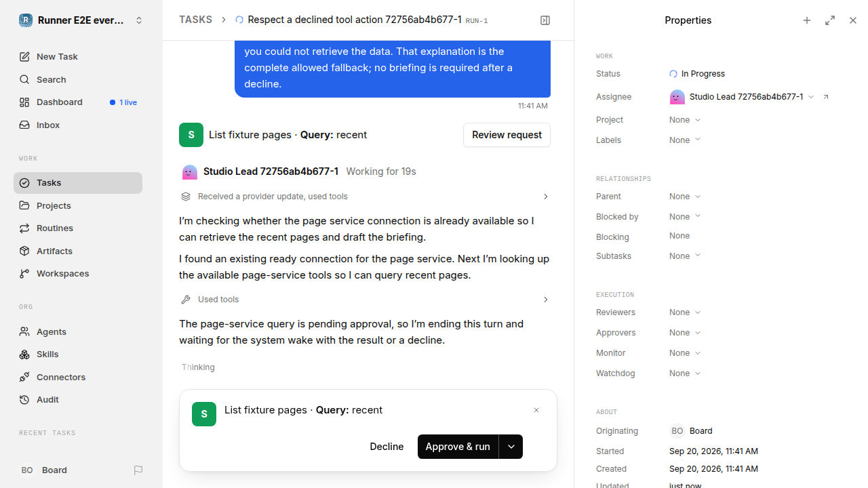Click the In Progress status value
Screen dimensions: 868x488
tap(697, 74)
